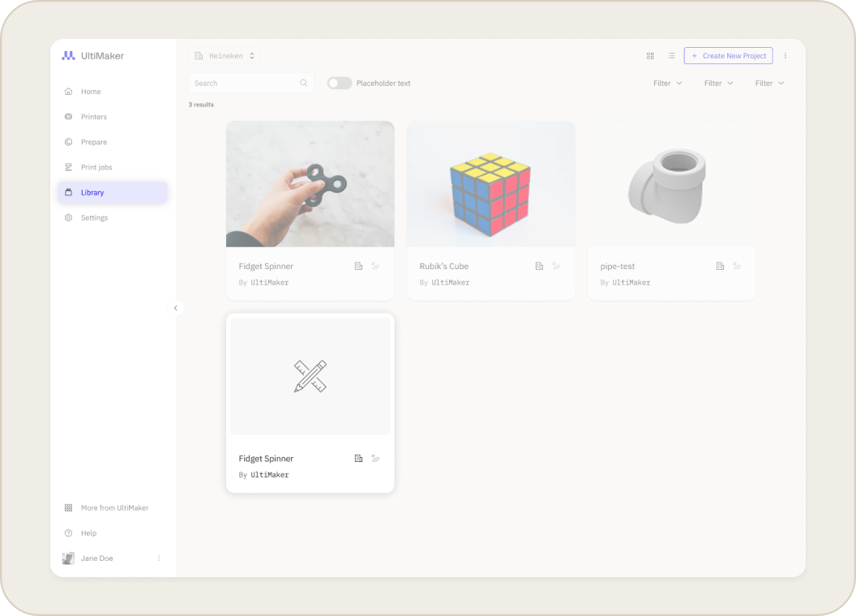Click the search magnifier icon

tap(303, 83)
